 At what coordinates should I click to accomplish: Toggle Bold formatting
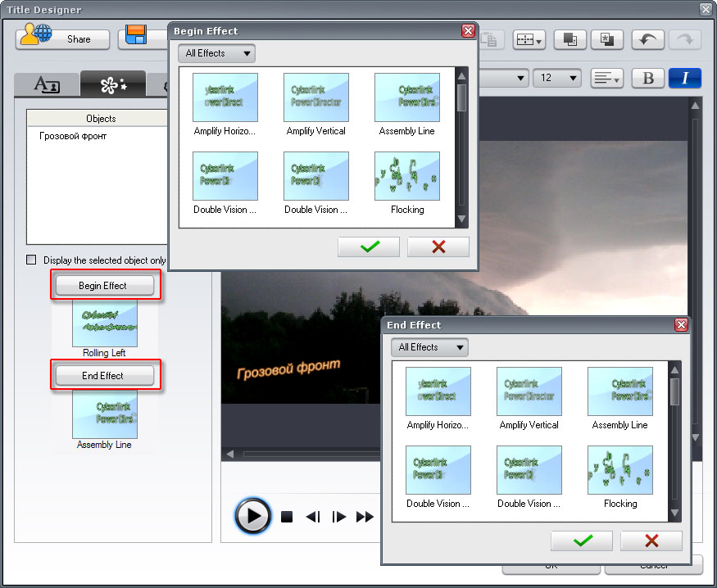(648, 78)
